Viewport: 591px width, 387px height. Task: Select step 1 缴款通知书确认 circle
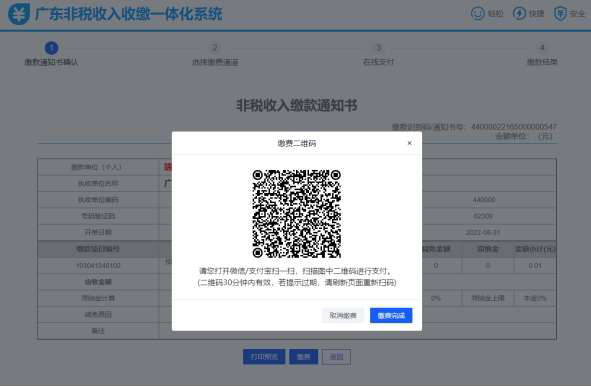(52, 48)
